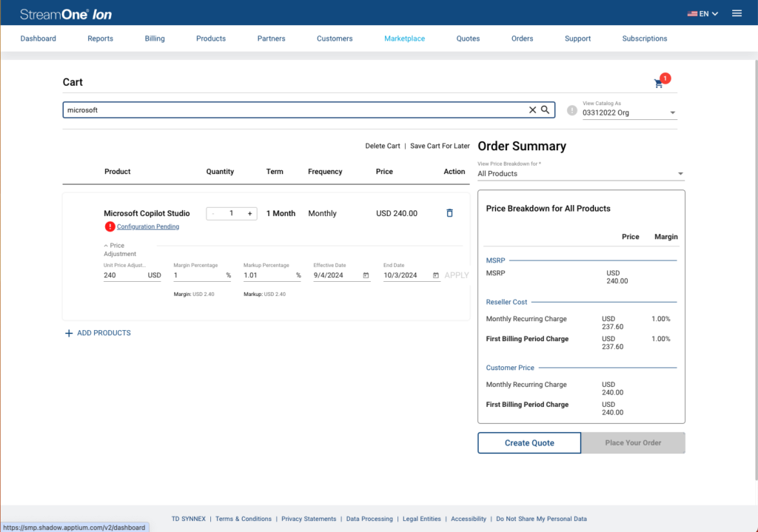Click the Unit Price Adjustment field
The image size is (758, 532).
click(132, 275)
